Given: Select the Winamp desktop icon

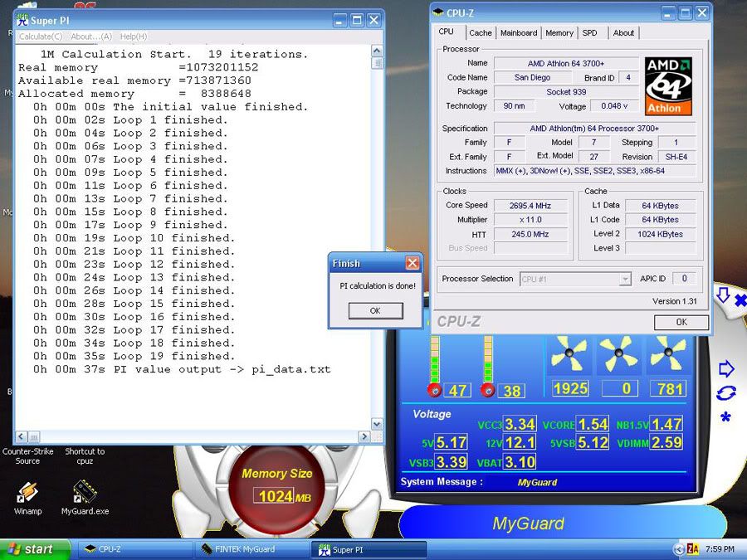Looking at the screenshot, I should point(27,498).
